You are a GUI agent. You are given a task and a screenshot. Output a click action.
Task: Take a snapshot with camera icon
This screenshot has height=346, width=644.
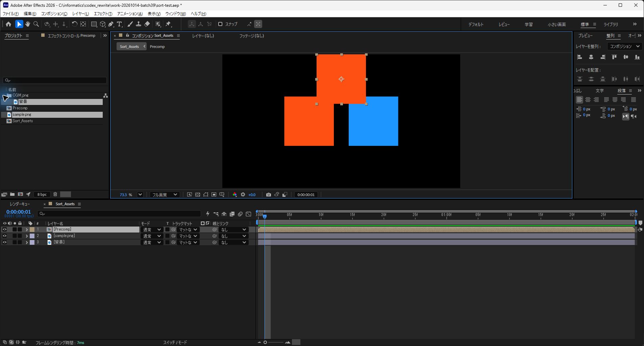(x=268, y=194)
